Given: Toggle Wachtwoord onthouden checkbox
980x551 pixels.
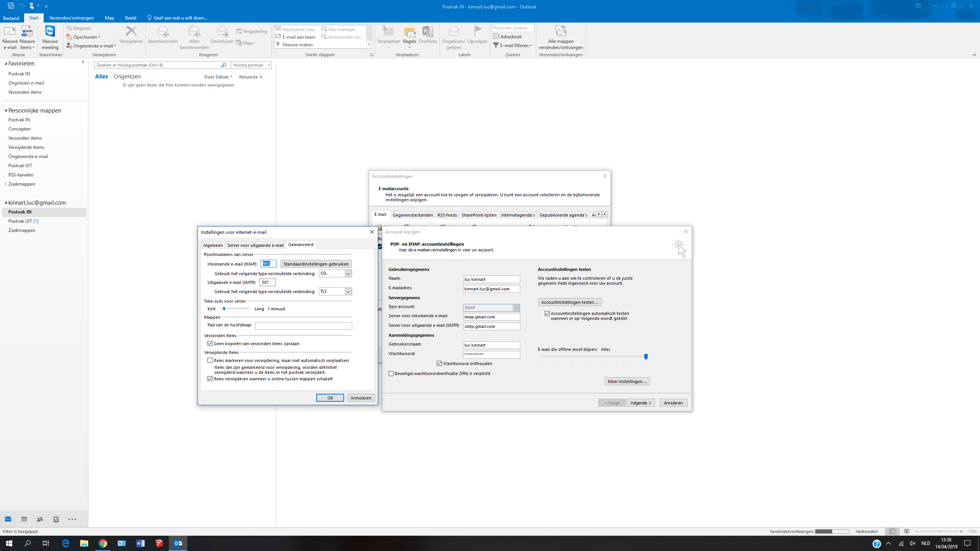Looking at the screenshot, I should pos(439,364).
